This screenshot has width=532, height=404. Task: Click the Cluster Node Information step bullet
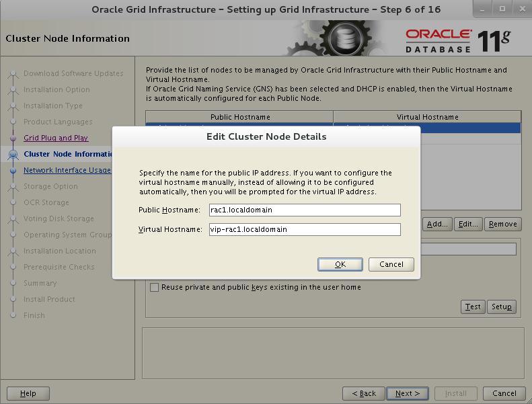click(13, 155)
